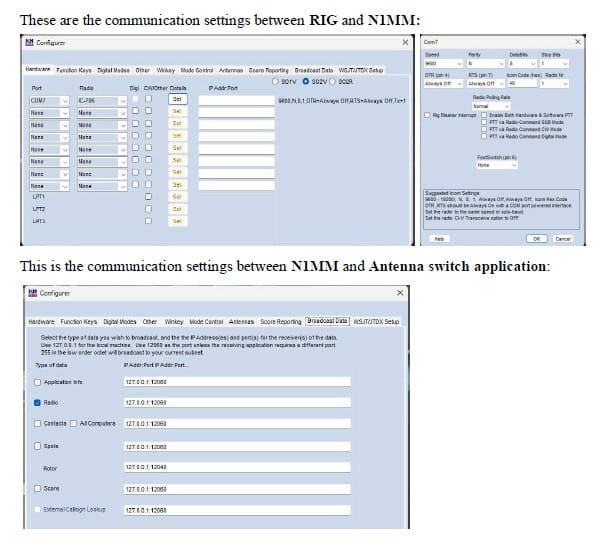
Task: Close the lower Configurer window
Action: (x=400, y=293)
